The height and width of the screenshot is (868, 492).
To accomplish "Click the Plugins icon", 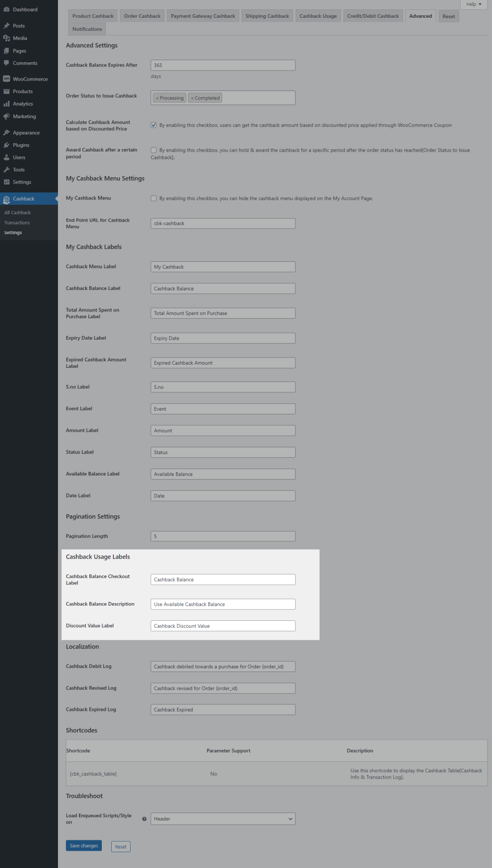I will pyautogui.click(x=6, y=145).
